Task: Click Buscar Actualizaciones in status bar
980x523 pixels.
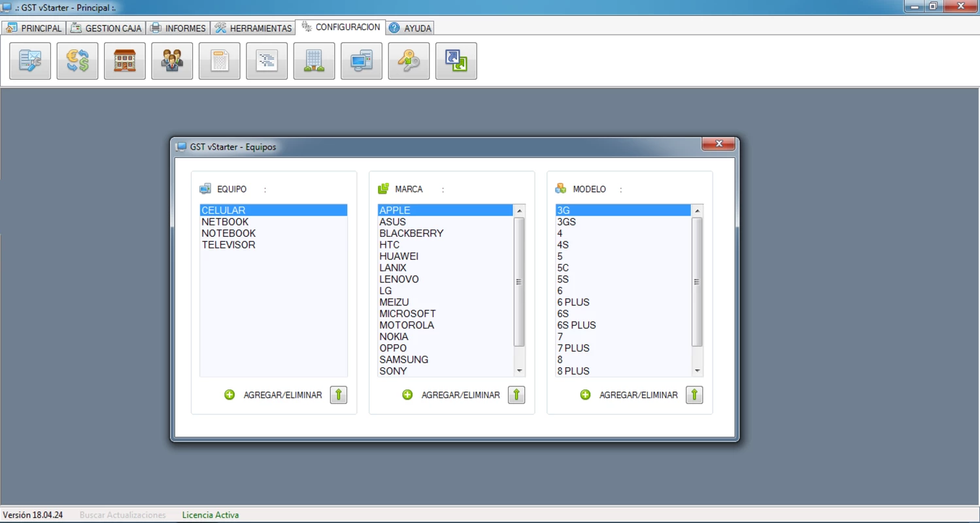Action: (x=123, y=515)
